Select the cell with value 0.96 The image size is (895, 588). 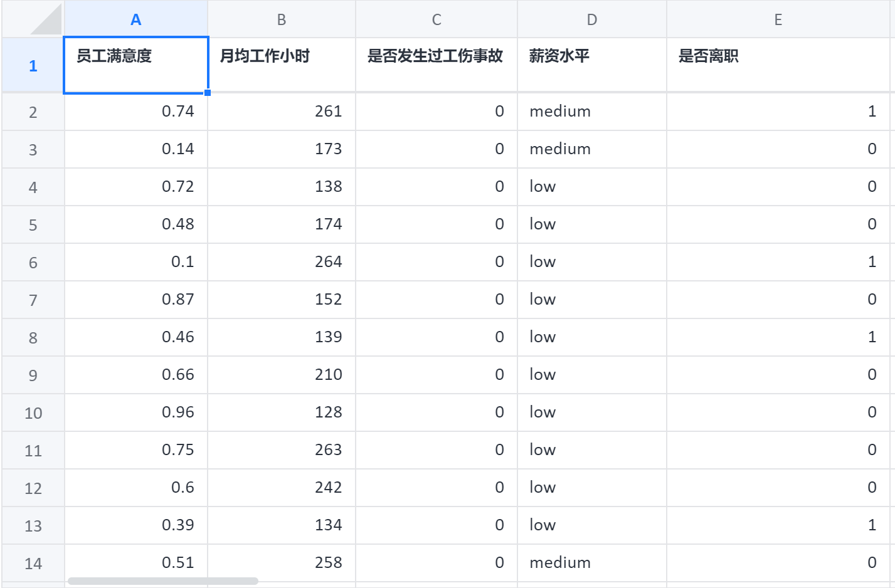[x=135, y=412]
